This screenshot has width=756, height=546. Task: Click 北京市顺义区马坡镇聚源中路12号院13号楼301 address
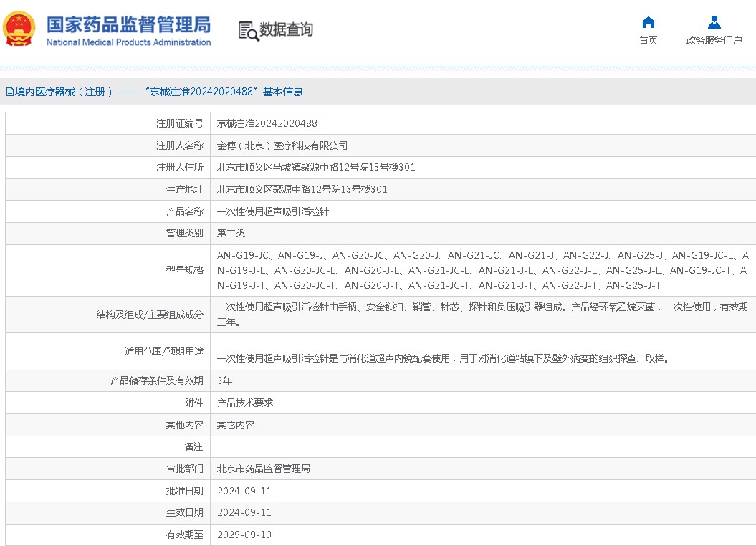click(x=316, y=167)
